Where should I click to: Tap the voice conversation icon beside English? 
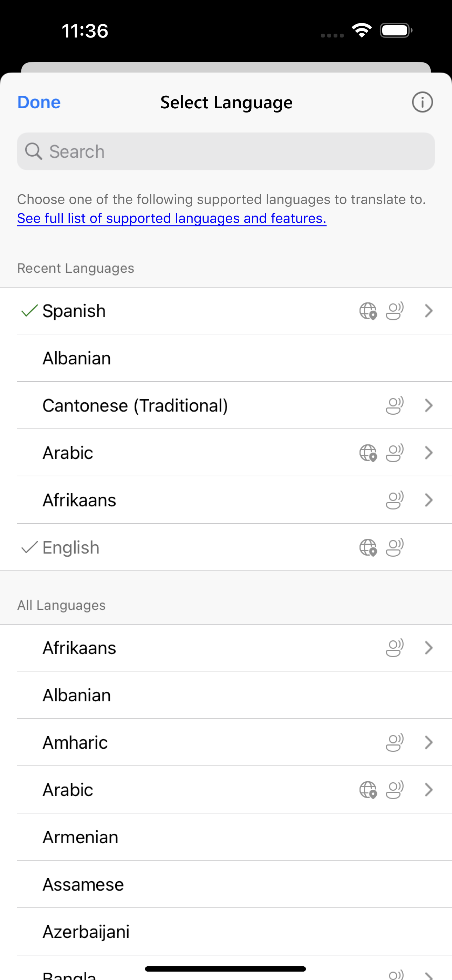coord(394,548)
